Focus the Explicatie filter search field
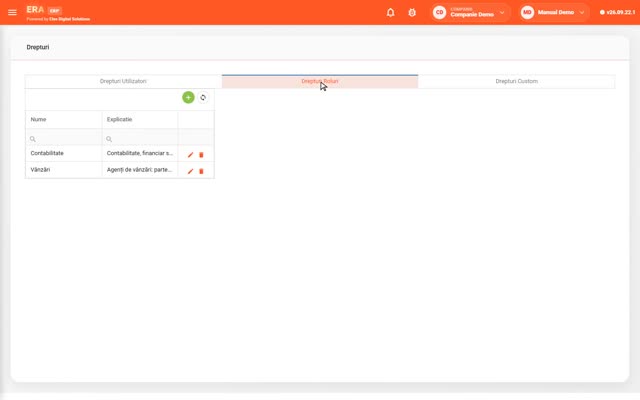This screenshot has width=640, height=400. click(x=140, y=139)
